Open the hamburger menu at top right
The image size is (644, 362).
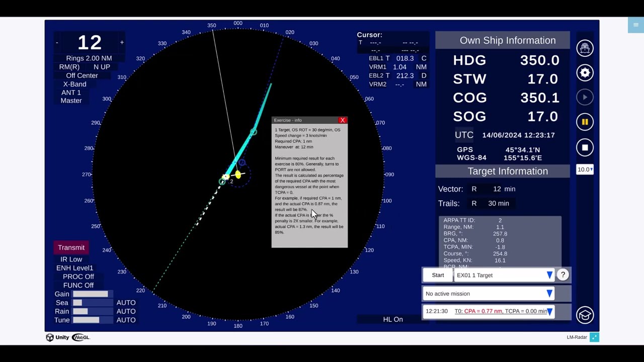[x=636, y=25]
